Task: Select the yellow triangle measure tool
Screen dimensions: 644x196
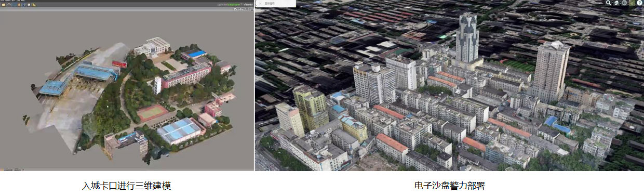Action: [x=34, y=5]
